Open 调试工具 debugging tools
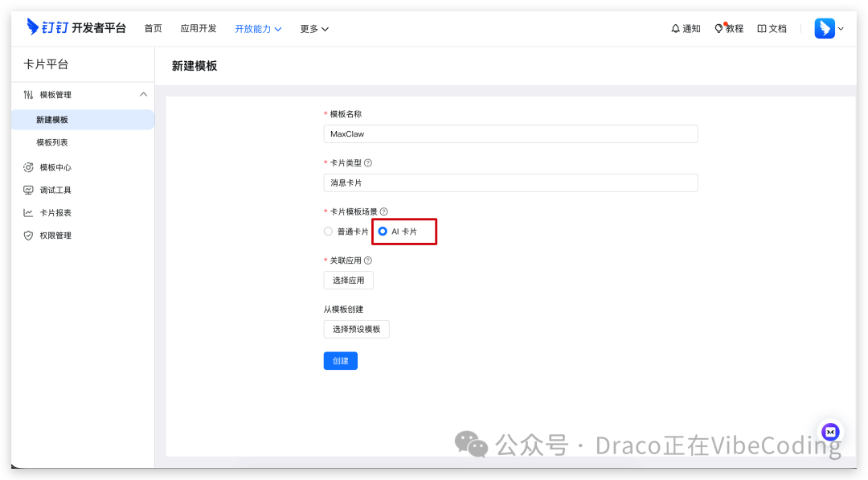Image resolution: width=868 pixels, height=480 pixels. (x=56, y=190)
